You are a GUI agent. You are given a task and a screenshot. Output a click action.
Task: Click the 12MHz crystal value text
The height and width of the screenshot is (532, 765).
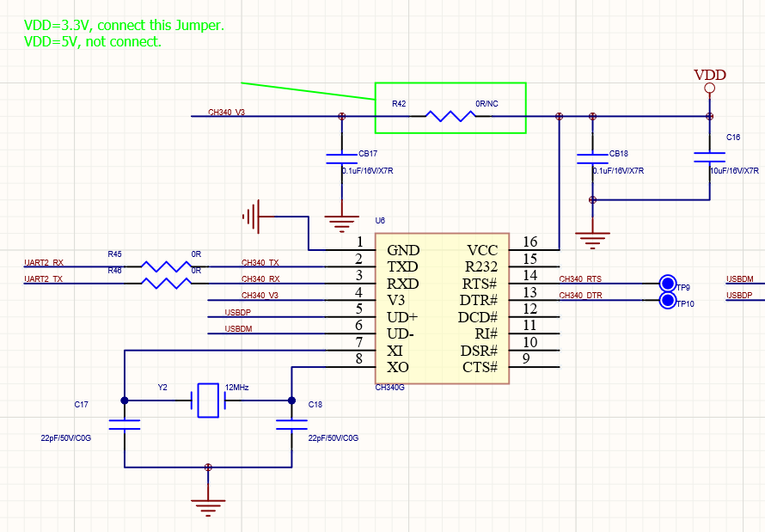pos(236,387)
